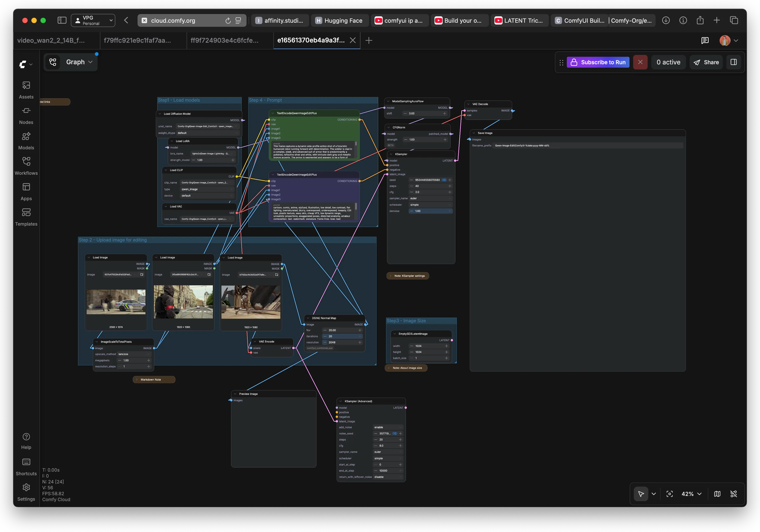The width and height of the screenshot is (760, 532).
Task: Toggle the right side panel button
Action: pos(733,62)
